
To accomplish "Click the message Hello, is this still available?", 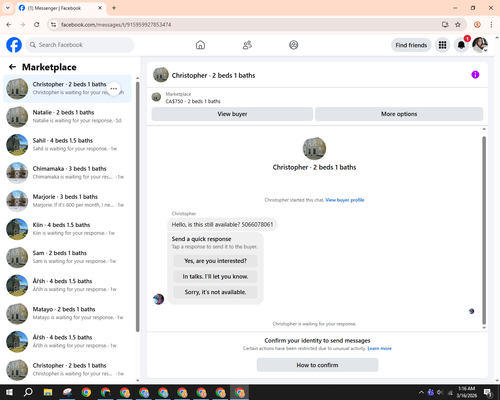I will [x=222, y=225].
